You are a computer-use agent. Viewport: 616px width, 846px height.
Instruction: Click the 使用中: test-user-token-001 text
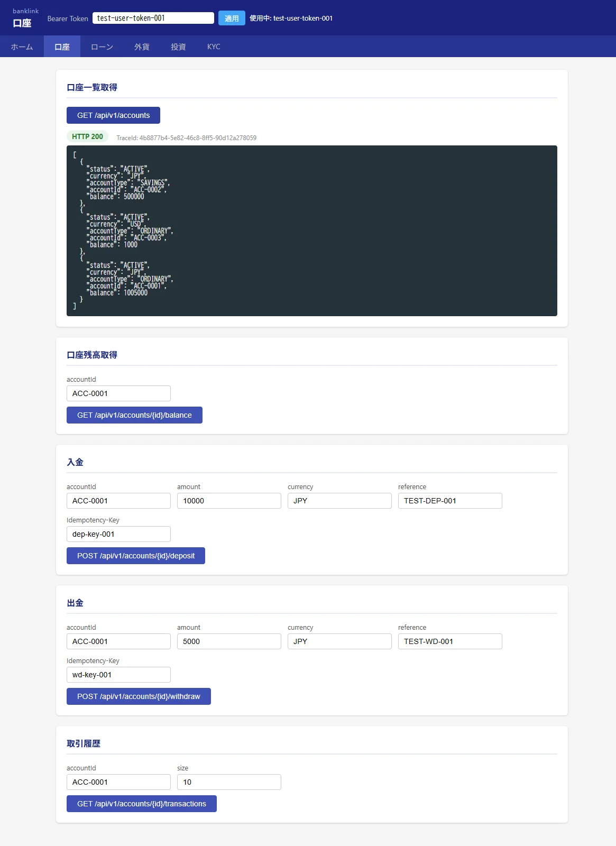tap(291, 18)
